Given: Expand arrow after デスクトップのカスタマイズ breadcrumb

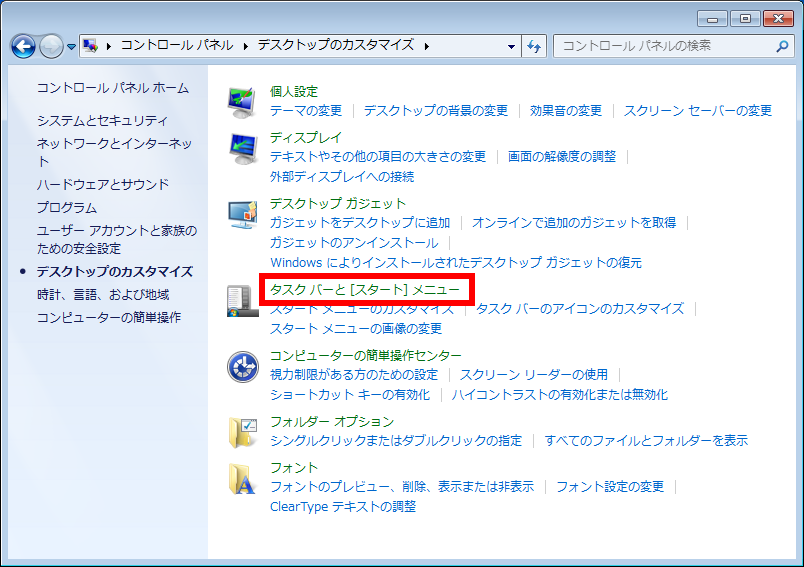Looking at the screenshot, I should coord(427,46).
